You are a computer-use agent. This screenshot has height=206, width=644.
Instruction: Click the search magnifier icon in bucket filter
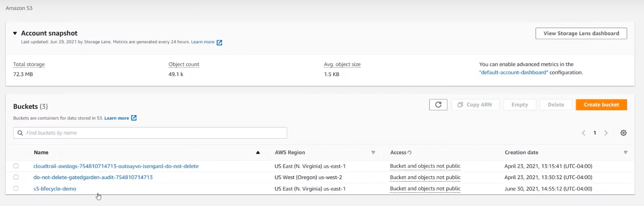pyautogui.click(x=20, y=133)
